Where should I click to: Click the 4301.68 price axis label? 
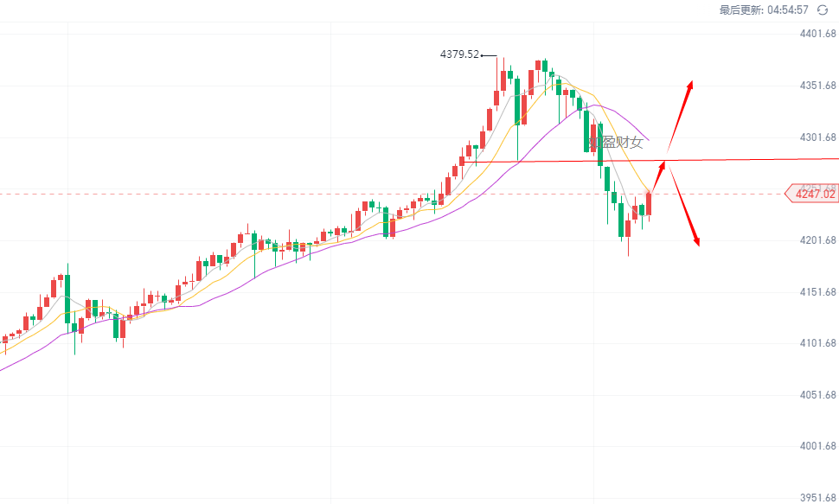click(x=817, y=137)
